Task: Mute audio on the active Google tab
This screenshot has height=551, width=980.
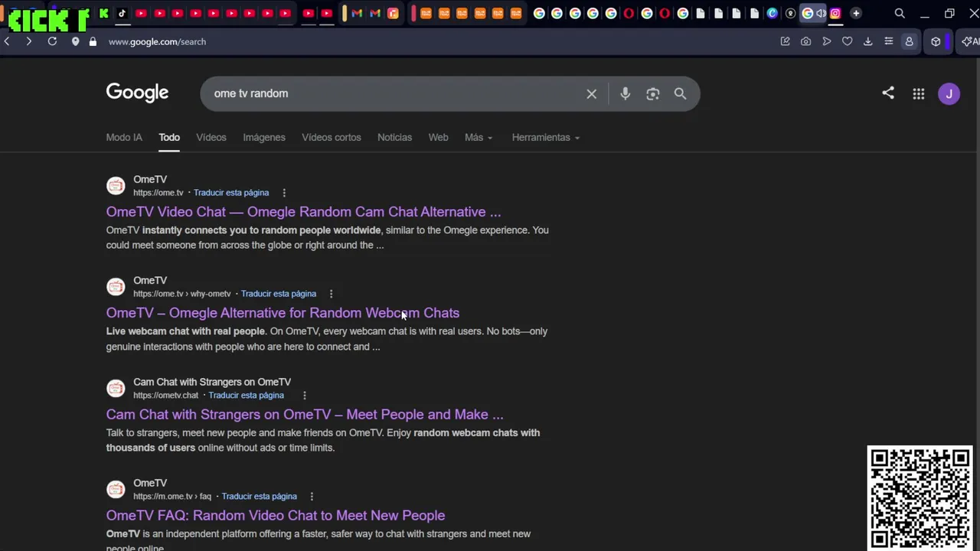Action: [x=821, y=13]
